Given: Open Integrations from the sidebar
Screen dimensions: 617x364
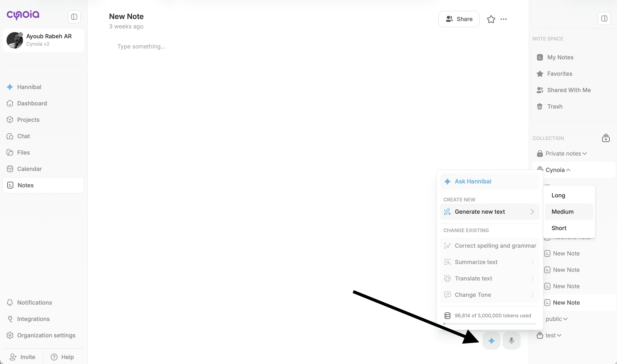Looking at the screenshot, I should tap(33, 319).
